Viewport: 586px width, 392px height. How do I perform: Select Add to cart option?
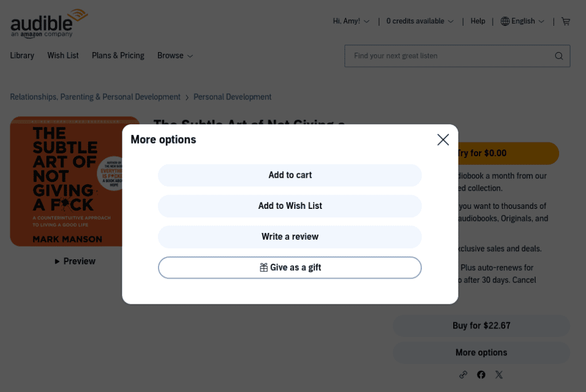(x=290, y=175)
